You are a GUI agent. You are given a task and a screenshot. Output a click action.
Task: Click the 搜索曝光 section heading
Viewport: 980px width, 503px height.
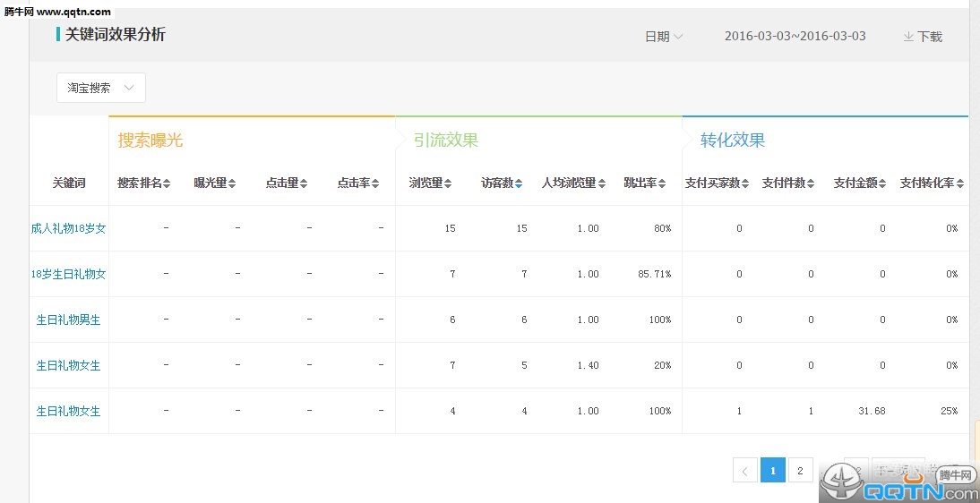click(x=150, y=140)
